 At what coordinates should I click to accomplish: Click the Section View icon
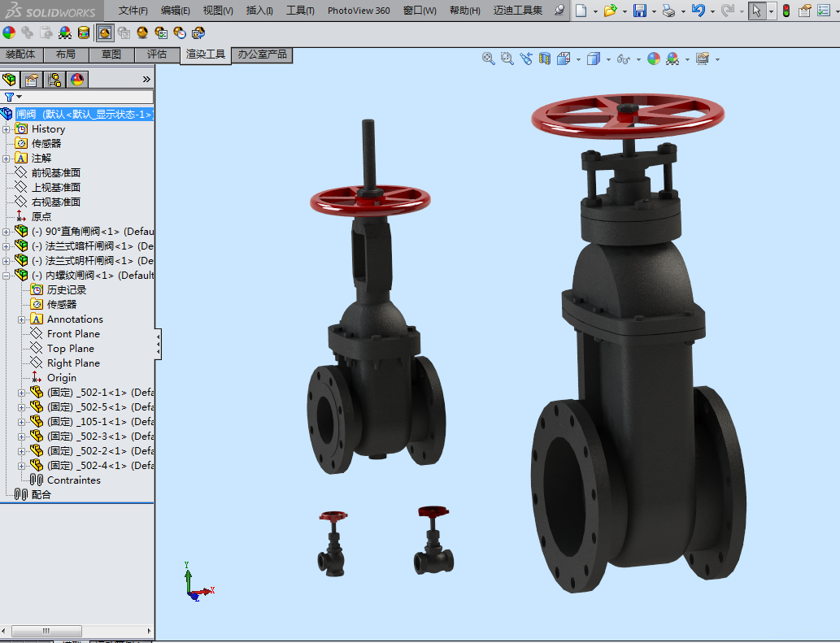pyautogui.click(x=545, y=59)
